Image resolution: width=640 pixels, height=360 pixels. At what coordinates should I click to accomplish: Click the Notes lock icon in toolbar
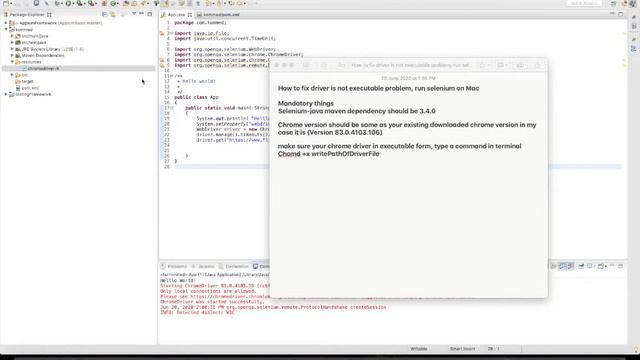click(x=482, y=65)
